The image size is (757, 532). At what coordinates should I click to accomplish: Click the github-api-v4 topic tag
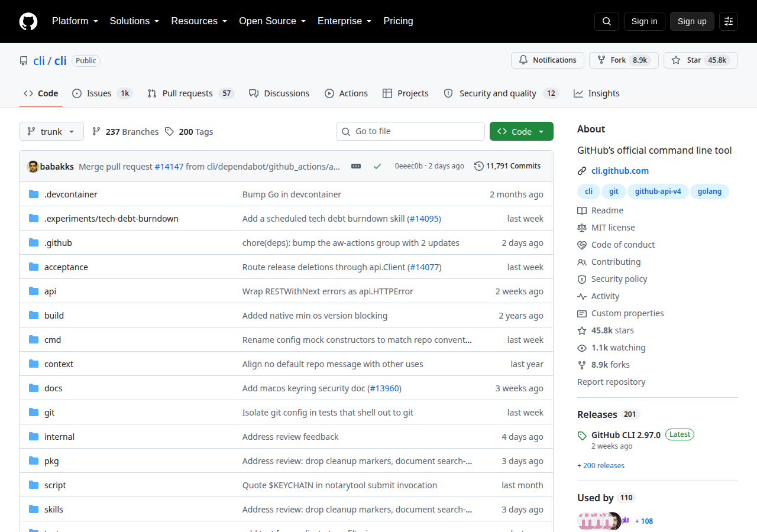click(658, 192)
